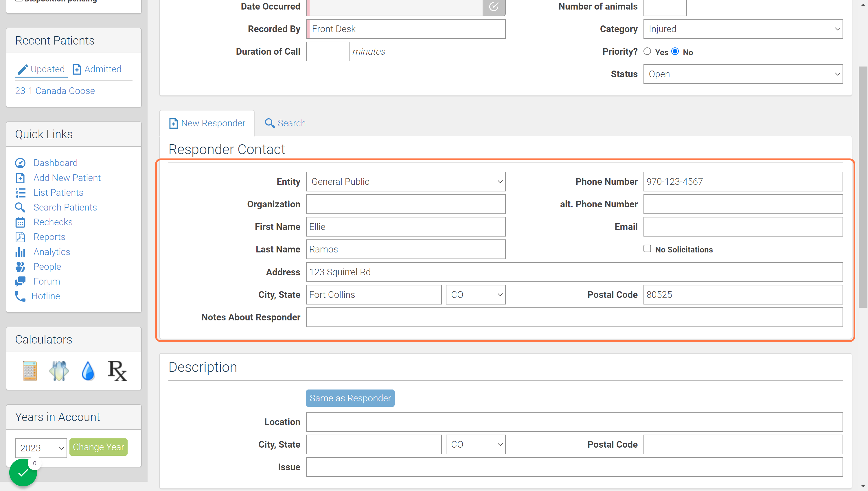868x491 pixels.
Task: Select No for Priority
Action: [675, 51]
